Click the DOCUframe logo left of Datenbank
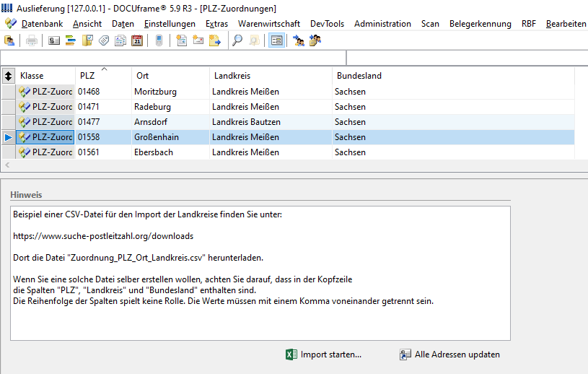The width and height of the screenshot is (588, 374). point(11,24)
